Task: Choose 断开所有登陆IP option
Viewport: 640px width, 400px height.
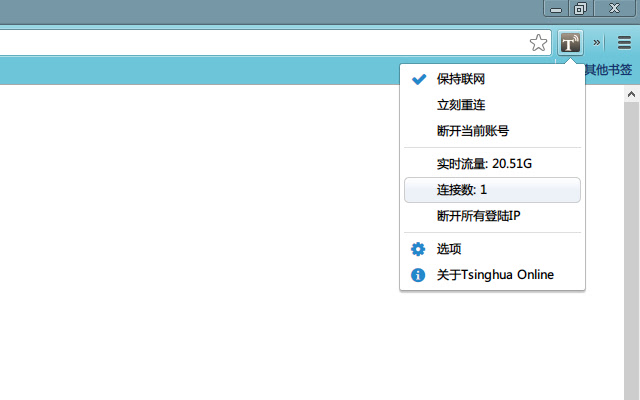Action: (x=492, y=216)
